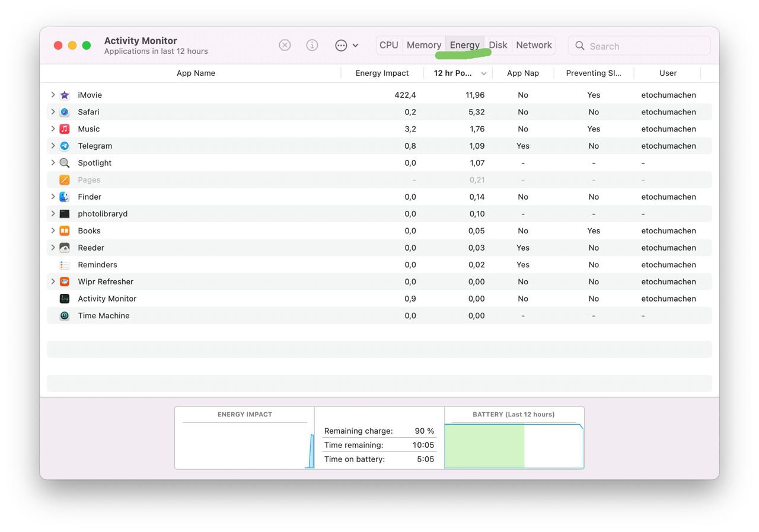The height and width of the screenshot is (532, 759).
Task: Click into the Search field
Action: (639, 46)
